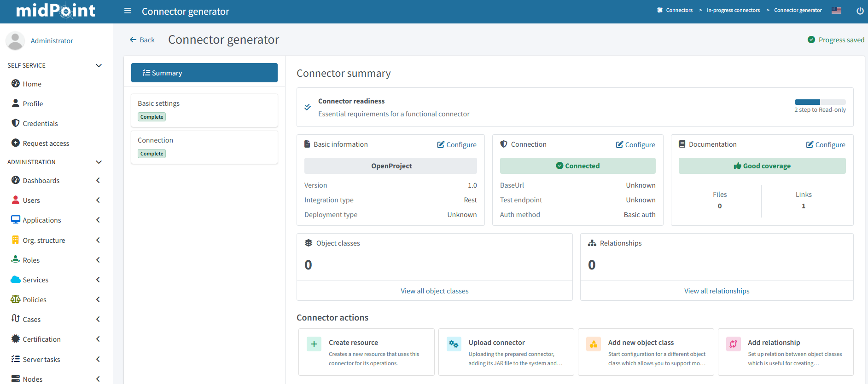Expand the Dashboards menu arrow
The width and height of the screenshot is (868, 384).
coord(98,180)
